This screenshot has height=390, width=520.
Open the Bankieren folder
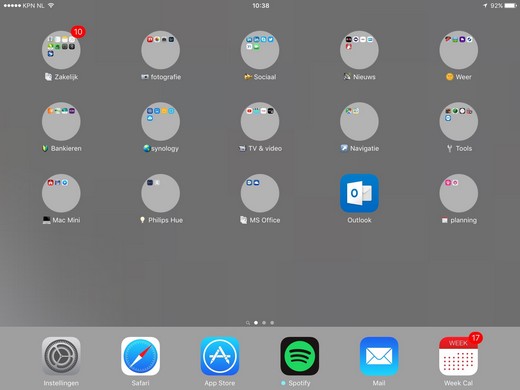tap(61, 122)
